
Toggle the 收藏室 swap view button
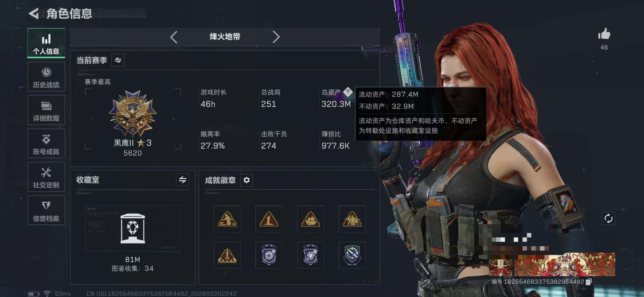click(182, 180)
